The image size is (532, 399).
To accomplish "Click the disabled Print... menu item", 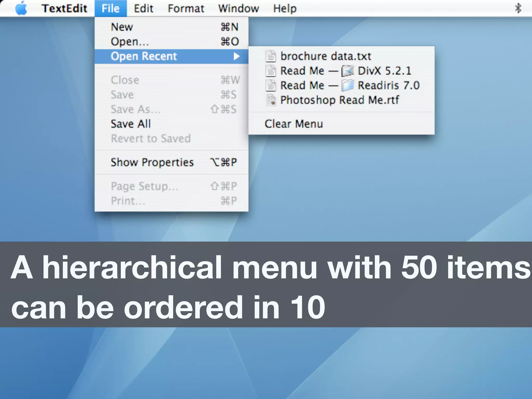I will point(171,201).
